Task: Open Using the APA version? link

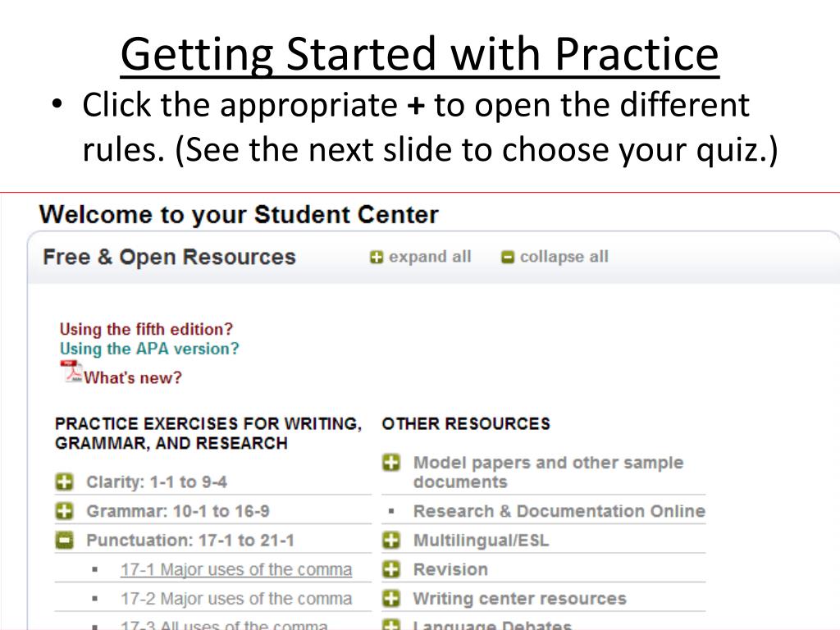Action: click(149, 349)
